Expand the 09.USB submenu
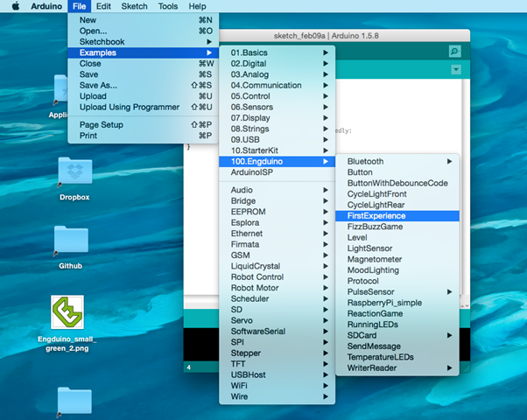 (x=277, y=139)
